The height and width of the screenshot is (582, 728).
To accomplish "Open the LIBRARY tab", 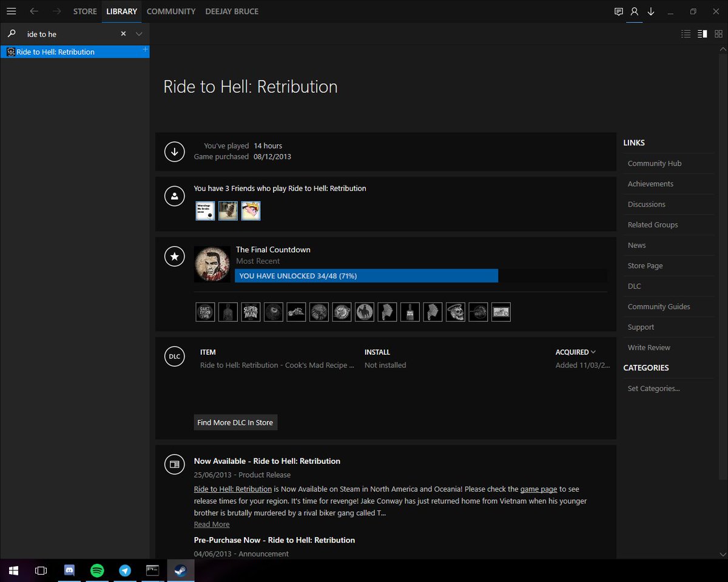I will coord(121,12).
